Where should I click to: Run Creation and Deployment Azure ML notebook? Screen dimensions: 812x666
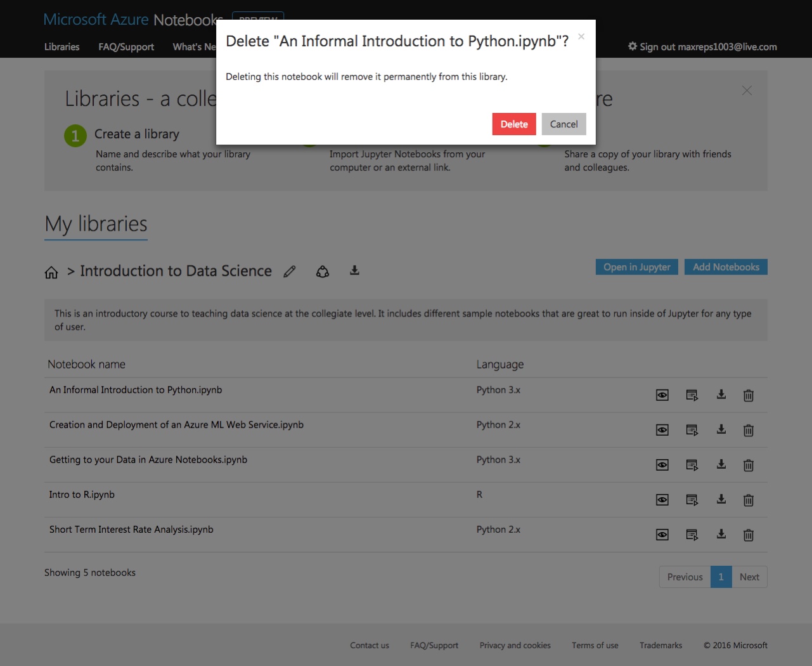(692, 430)
